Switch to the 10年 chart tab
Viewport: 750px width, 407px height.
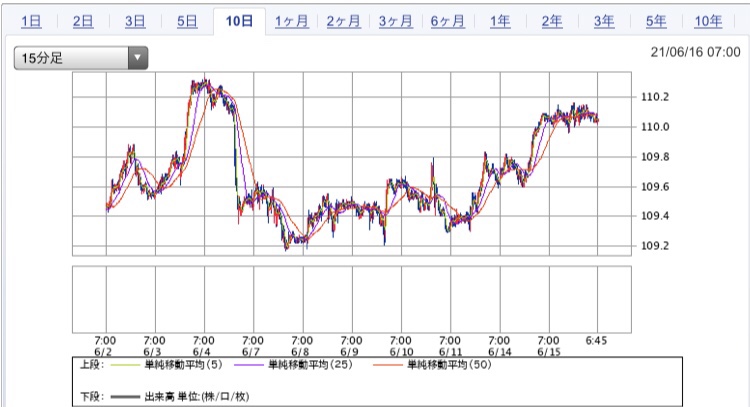coord(708,22)
